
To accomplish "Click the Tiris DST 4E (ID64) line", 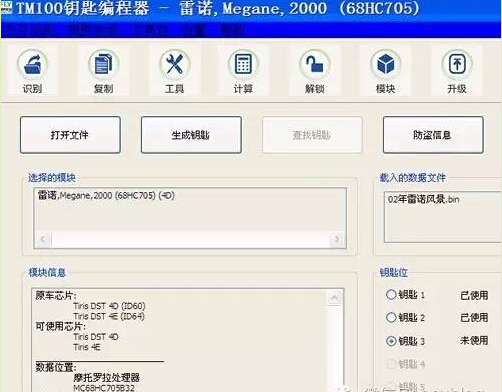I will (x=109, y=316).
